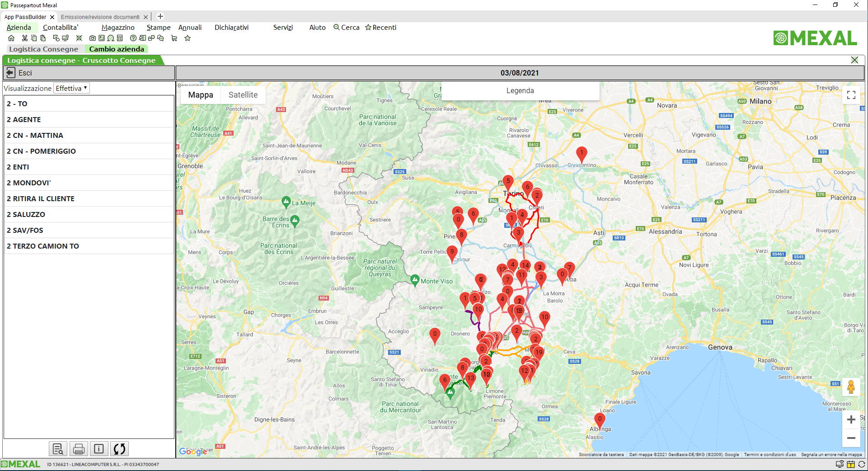Close the Cruscotto Consegne panel
Viewport: 868px width, 471px height.
point(854,60)
